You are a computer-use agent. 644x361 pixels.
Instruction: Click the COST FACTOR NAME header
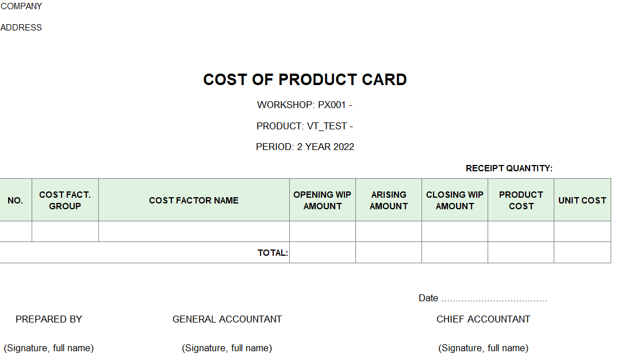194,200
